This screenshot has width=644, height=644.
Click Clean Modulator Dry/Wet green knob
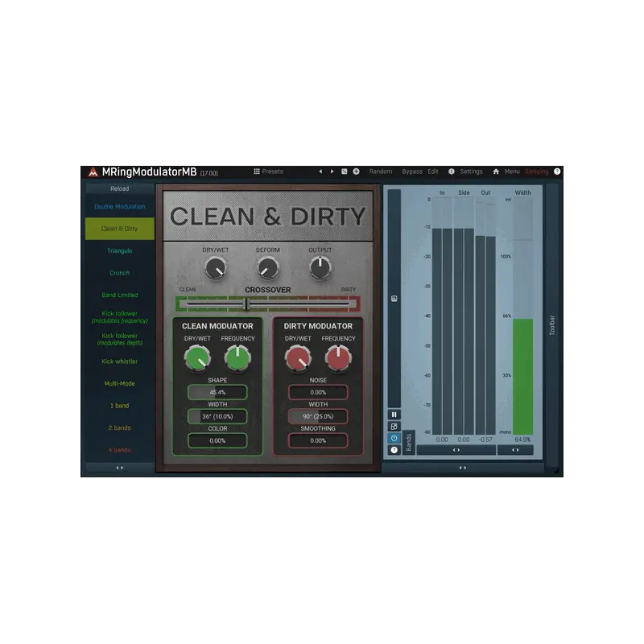coord(197,358)
